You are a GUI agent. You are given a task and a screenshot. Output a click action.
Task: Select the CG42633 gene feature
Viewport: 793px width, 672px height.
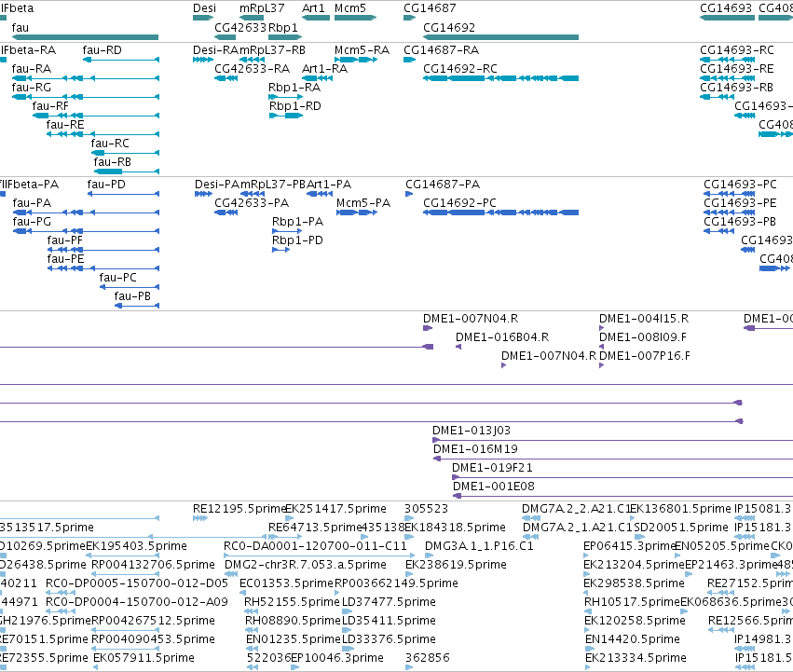pyautogui.click(x=226, y=37)
